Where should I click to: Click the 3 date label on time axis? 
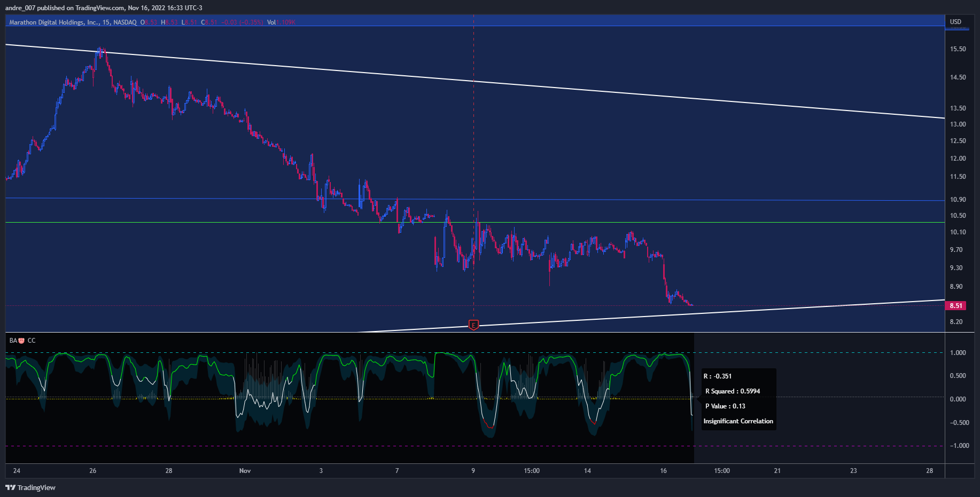tap(321, 471)
